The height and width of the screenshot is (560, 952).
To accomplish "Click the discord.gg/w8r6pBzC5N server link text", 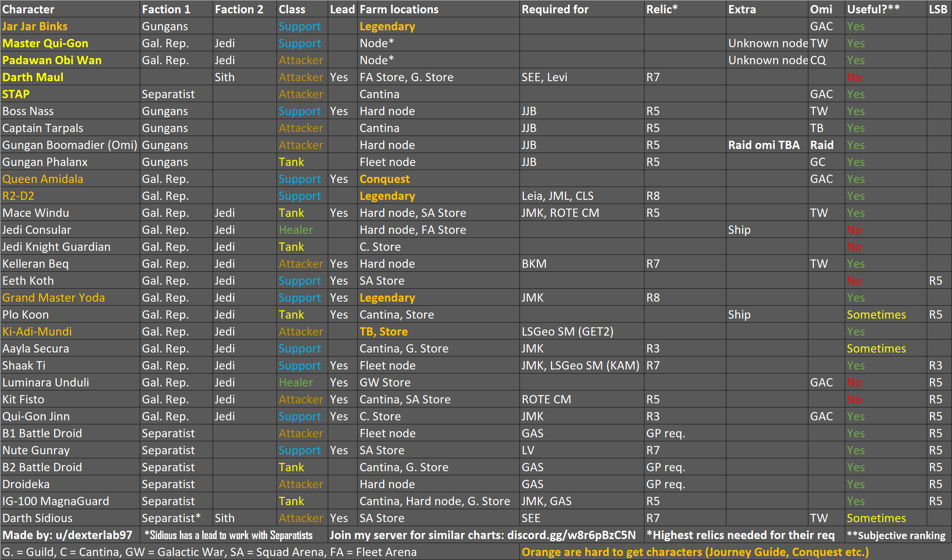I will pyautogui.click(x=571, y=535).
